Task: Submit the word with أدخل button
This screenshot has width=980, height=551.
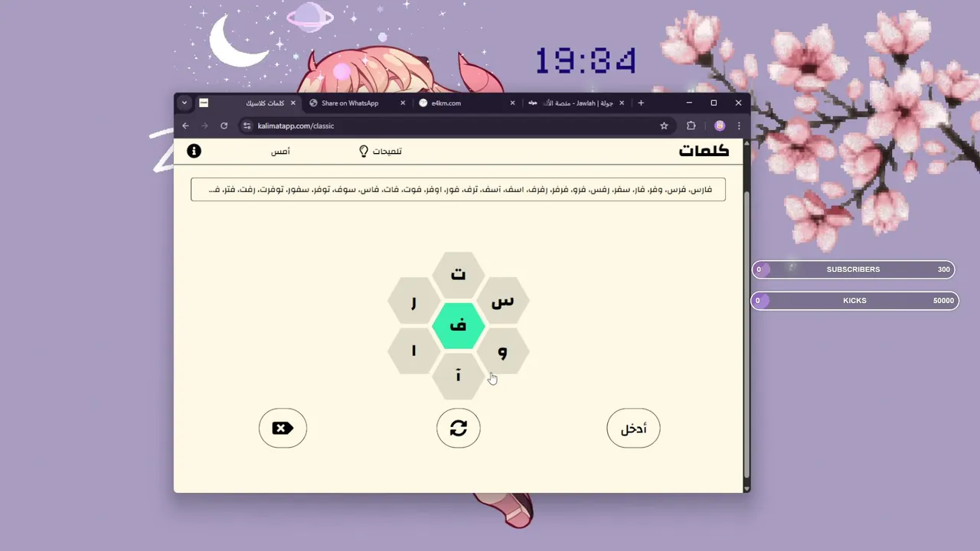Action: (633, 428)
